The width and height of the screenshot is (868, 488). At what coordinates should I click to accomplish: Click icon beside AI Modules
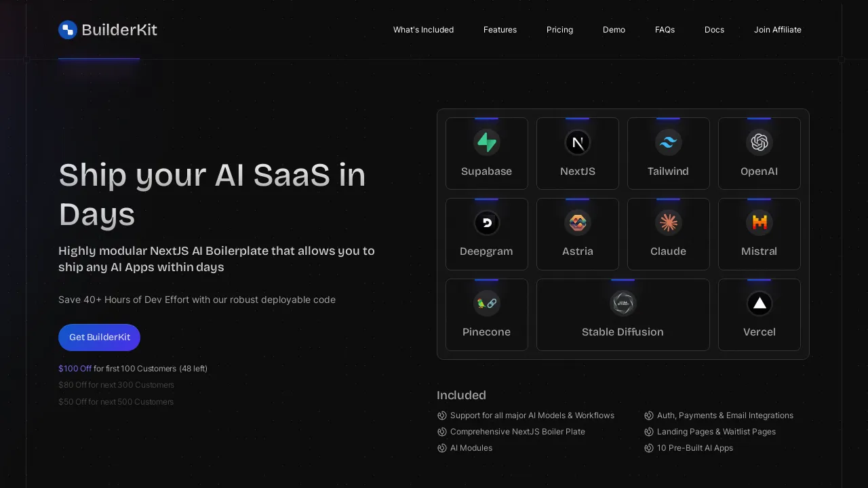coord(442,448)
